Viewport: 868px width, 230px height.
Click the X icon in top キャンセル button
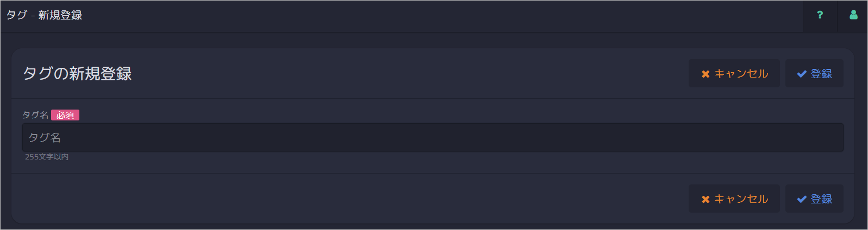click(705, 74)
